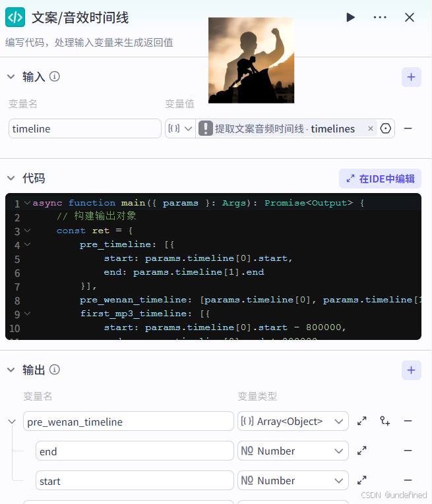
Task: Edit the end output name field
Action: pos(135,451)
